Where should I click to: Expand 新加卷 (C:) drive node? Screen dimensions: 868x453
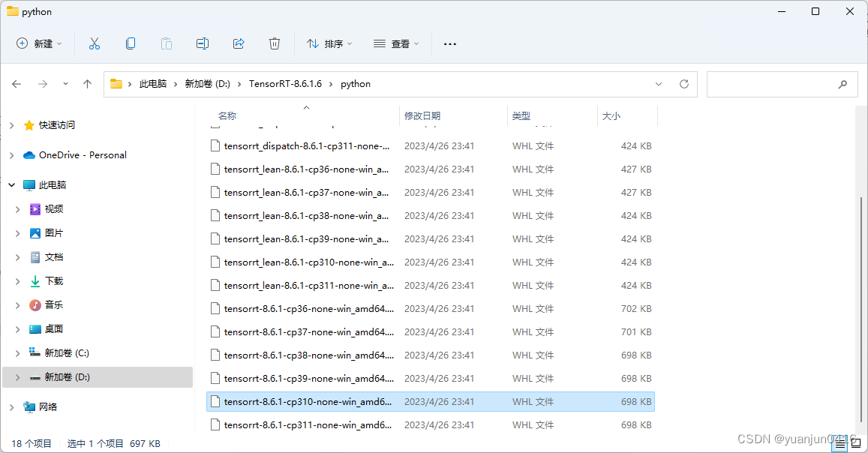[x=18, y=353]
